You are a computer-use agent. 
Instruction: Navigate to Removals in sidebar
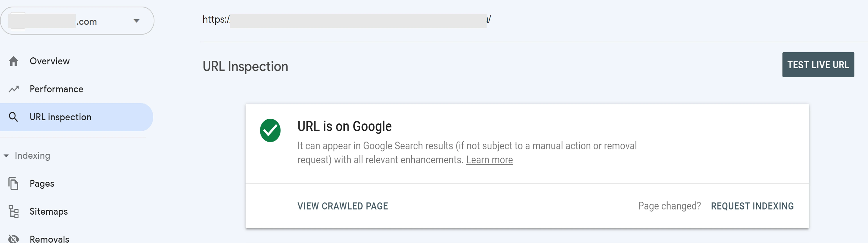point(49,239)
